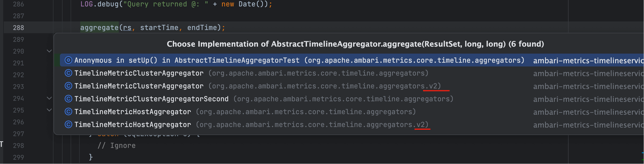Click the new keyword before Date()
Viewport: 644px width, 164px height.
pos(228,4)
